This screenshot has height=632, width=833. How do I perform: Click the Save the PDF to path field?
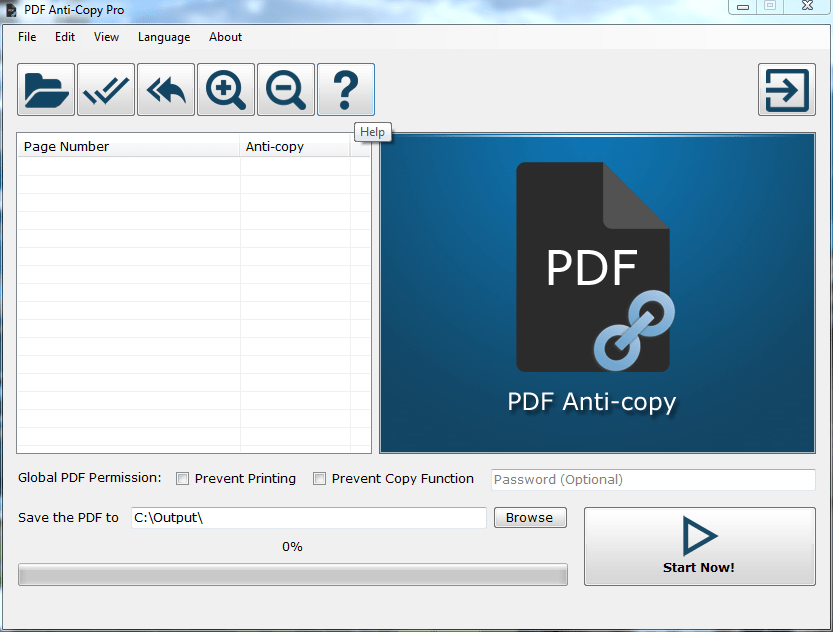pos(309,518)
